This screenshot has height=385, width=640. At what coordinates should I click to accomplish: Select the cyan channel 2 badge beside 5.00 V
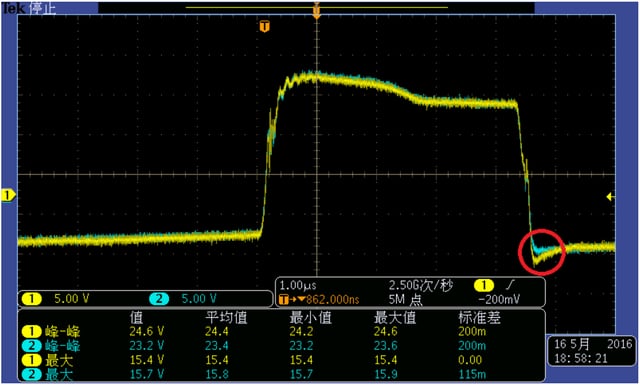tap(159, 299)
